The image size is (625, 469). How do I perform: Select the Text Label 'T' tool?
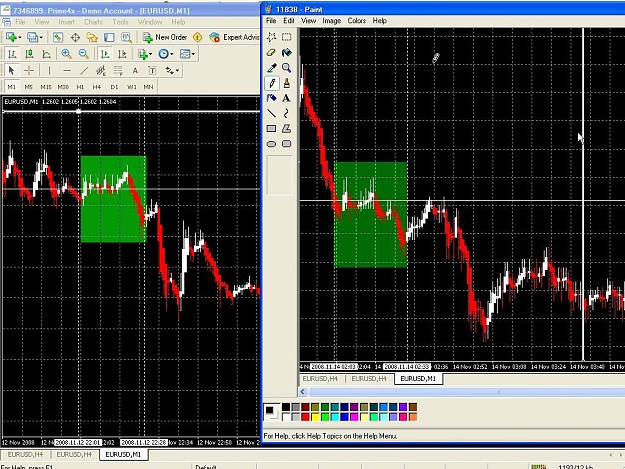(152, 71)
